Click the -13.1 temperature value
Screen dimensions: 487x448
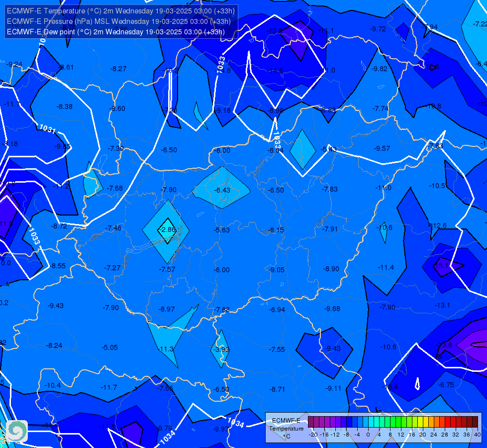(442, 305)
